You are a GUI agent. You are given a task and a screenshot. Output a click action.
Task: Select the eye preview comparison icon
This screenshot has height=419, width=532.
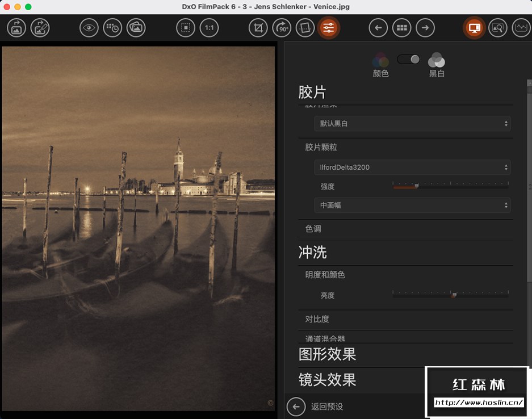click(x=91, y=27)
